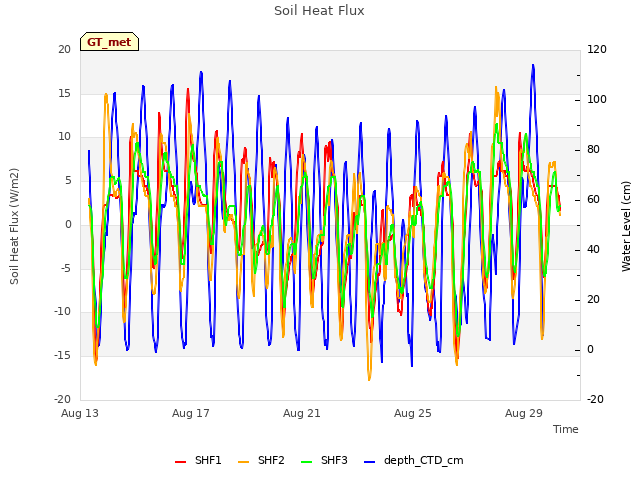The width and height of the screenshot is (640, 480).
Task: Click the Aug 17 x-axis tick label
Action: pos(191,413)
